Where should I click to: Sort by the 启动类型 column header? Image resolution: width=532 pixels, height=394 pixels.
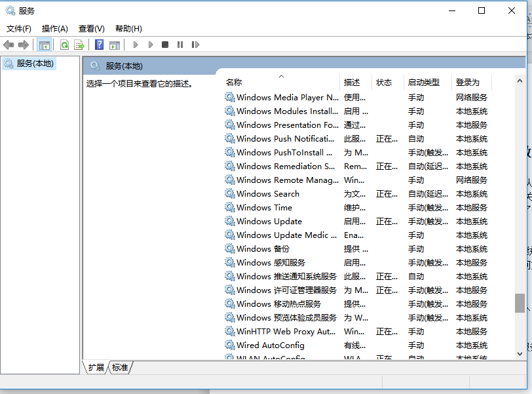428,83
